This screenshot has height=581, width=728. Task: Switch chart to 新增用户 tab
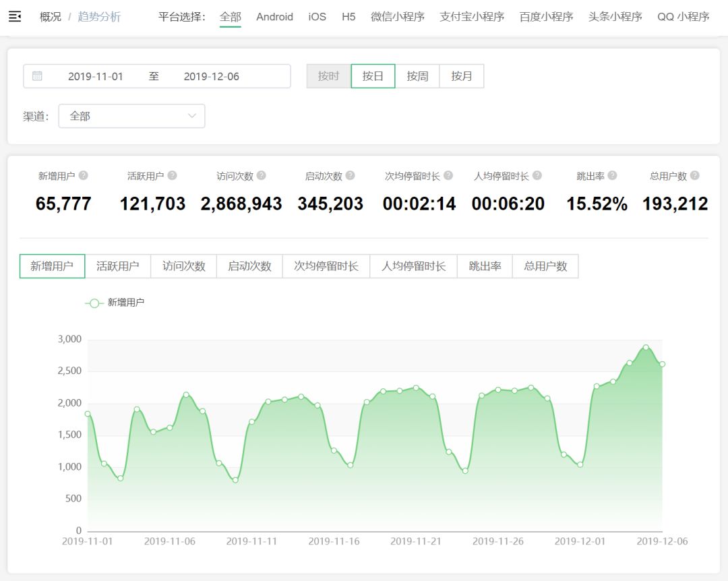point(52,266)
